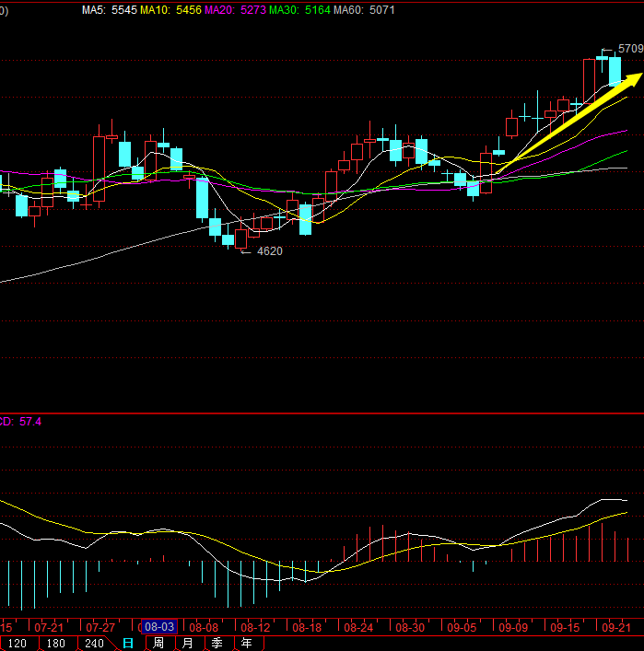Click the magenta MA20 indicator label
The image size is (644, 651).
234,10
